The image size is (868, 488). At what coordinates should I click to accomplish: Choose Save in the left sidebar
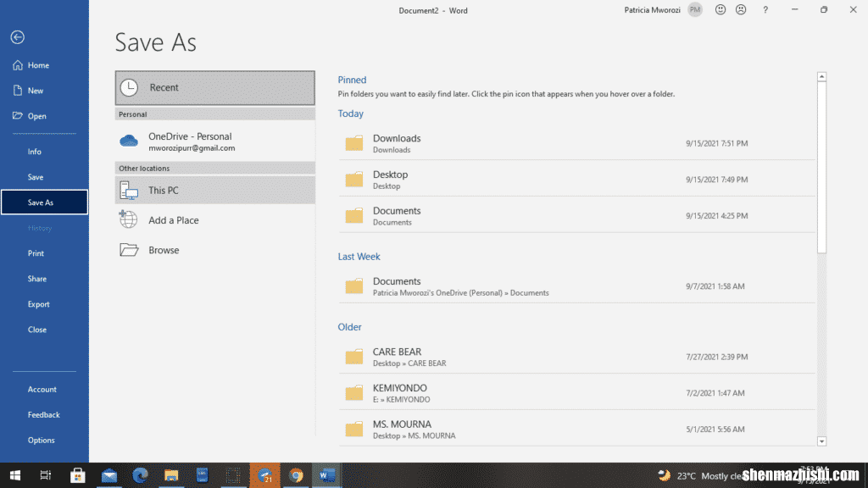(44, 177)
